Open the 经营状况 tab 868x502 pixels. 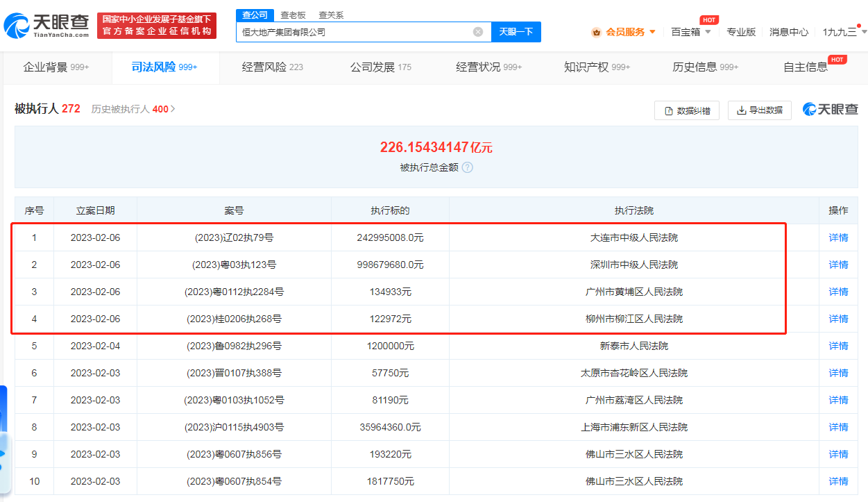(489, 67)
